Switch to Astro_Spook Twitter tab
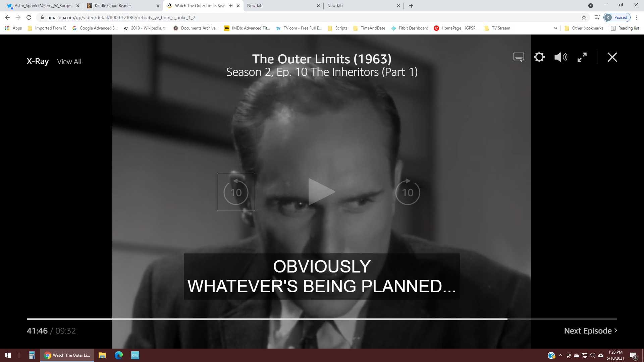The width and height of the screenshot is (644, 362). pyautogui.click(x=42, y=6)
